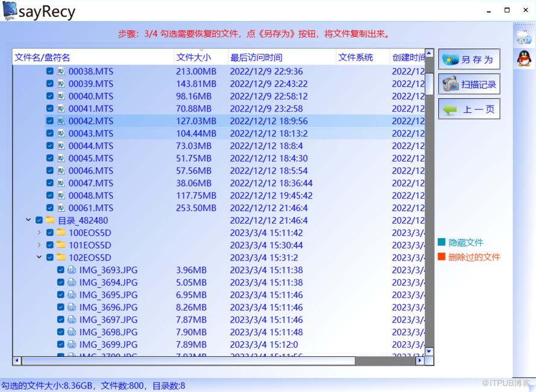Sort by 创建时间 column header
Screen dimensions: 536x392
tap(408, 57)
